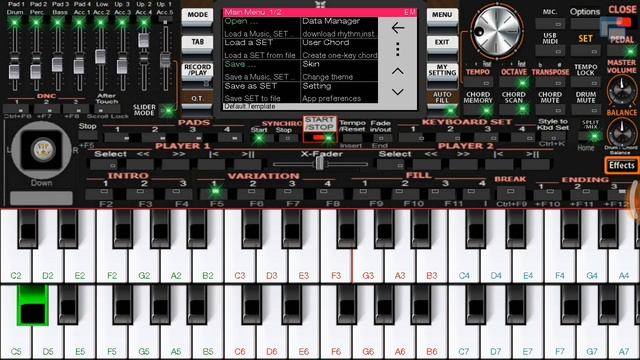
Task: Toggle Synchro Stop
Action: click(287, 138)
